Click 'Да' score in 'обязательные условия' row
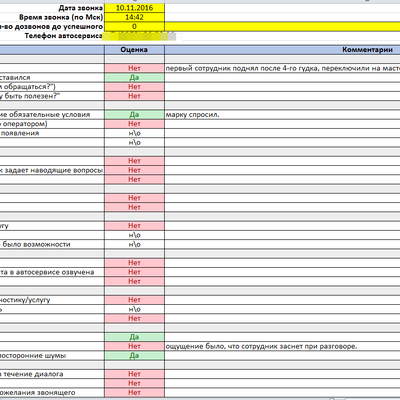The width and height of the screenshot is (400, 400). pyautogui.click(x=134, y=115)
